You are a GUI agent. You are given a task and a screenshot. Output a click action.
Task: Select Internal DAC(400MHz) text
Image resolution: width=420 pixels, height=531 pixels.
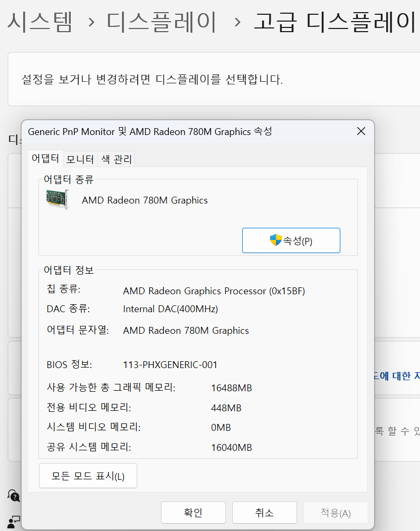click(170, 309)
